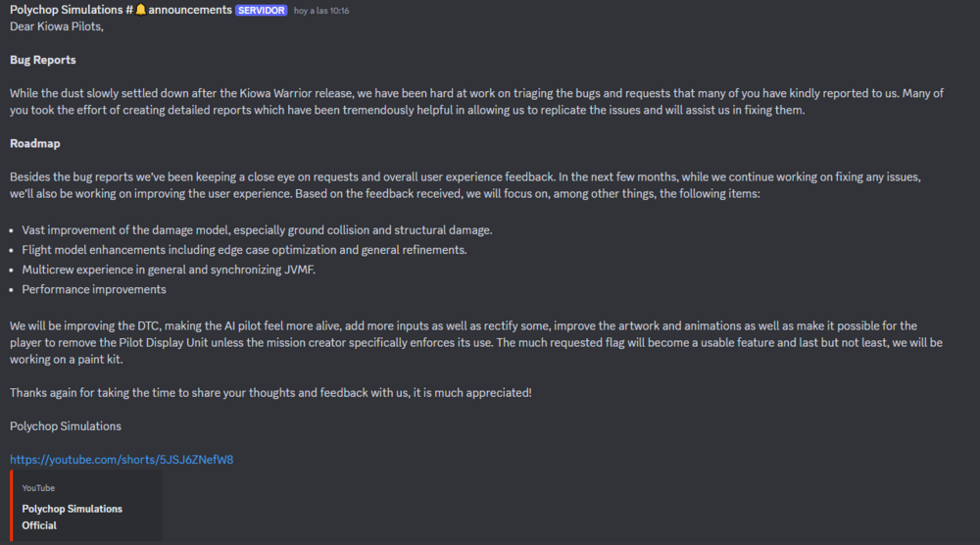Click the red accent bar of the embed

(12, 506)
